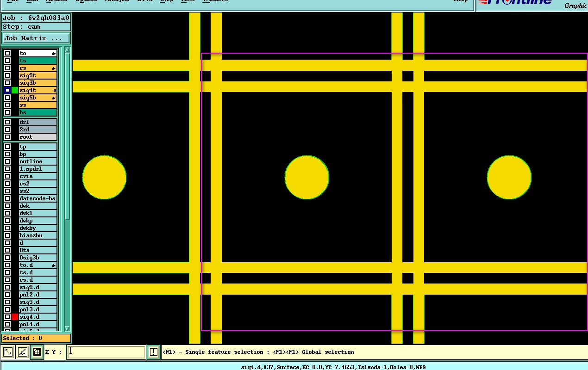Viewport: 588px width, 370px height.
Task: Enable the outline layer checkbox
Action: tap(7, 161)
